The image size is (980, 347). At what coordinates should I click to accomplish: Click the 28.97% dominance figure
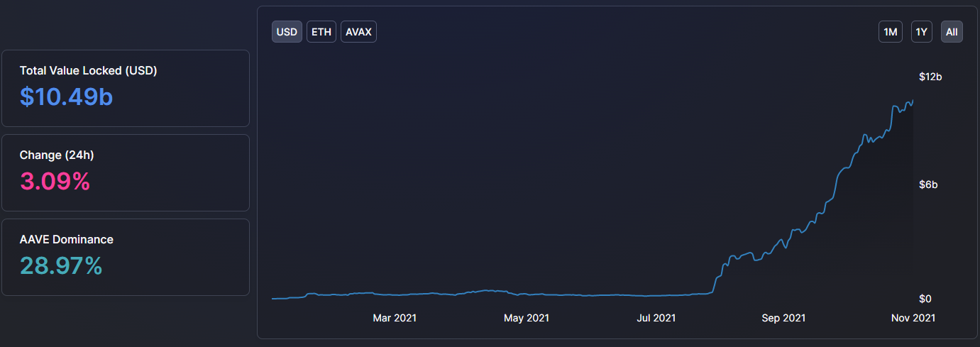(61, 266)
